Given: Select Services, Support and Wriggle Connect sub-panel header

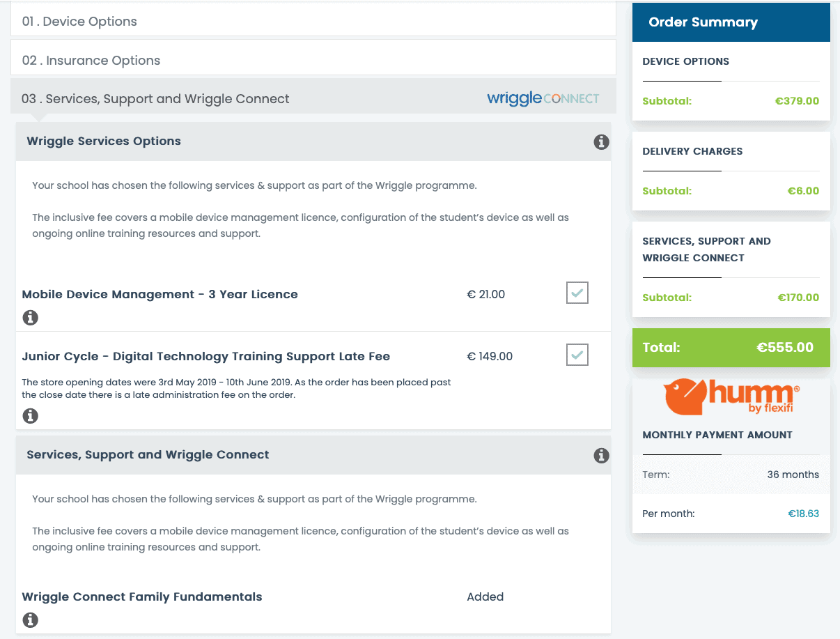Looking at the screenshot, I should [313, 455].
